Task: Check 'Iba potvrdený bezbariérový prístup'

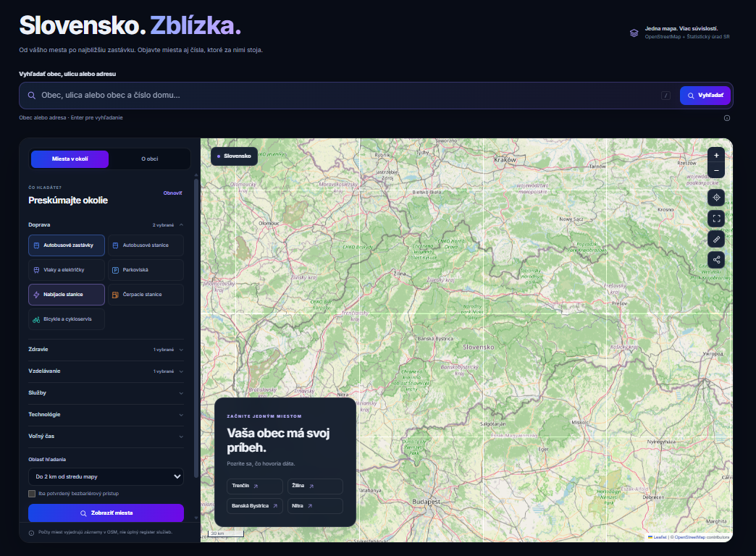Action: (x=32, y=493)
